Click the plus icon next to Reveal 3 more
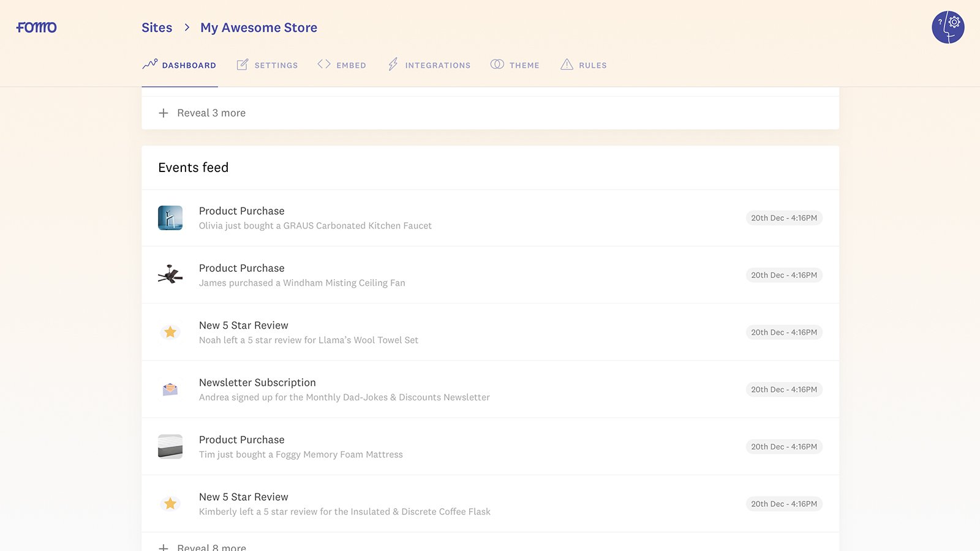Viewport: 980px width, 551px height. pos(164,113)
